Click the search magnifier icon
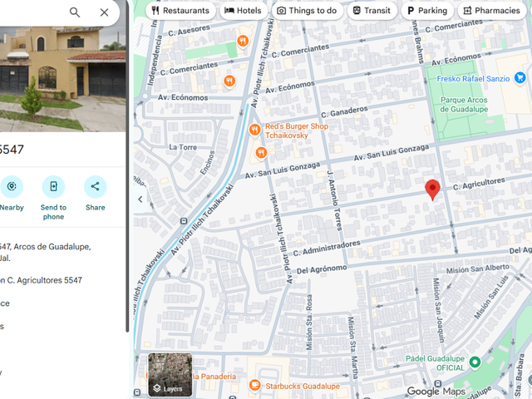This screenshot has width=532, height=399. pos(75,12)
